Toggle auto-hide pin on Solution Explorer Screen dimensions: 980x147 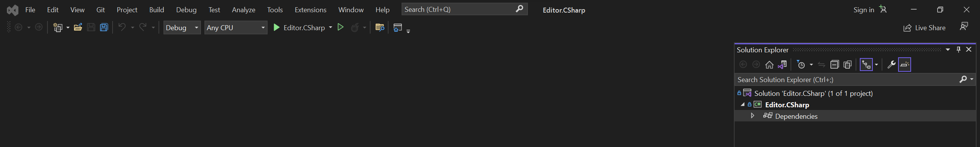click(959, 49)
